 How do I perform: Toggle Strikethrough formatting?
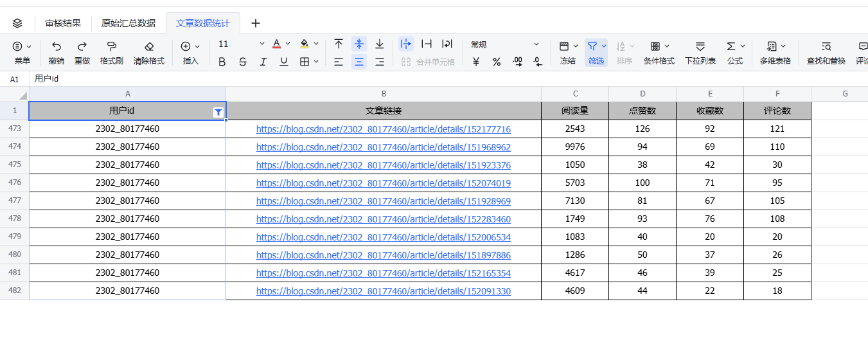click(243, 62)
